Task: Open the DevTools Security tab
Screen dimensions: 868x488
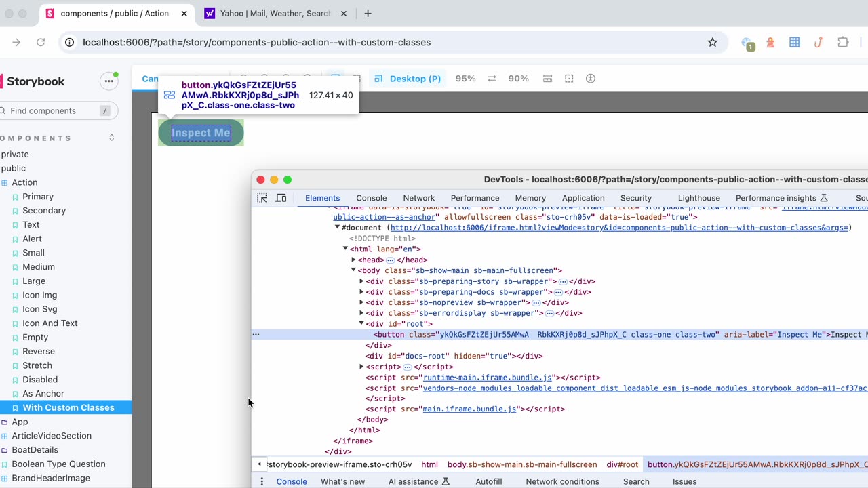Action: 636,198
